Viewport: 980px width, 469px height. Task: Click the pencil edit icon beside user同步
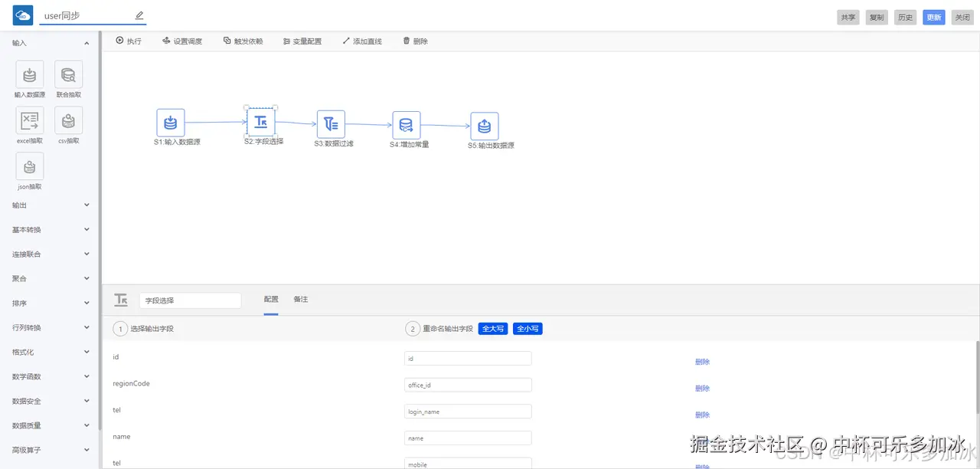(x=139, y=15)
